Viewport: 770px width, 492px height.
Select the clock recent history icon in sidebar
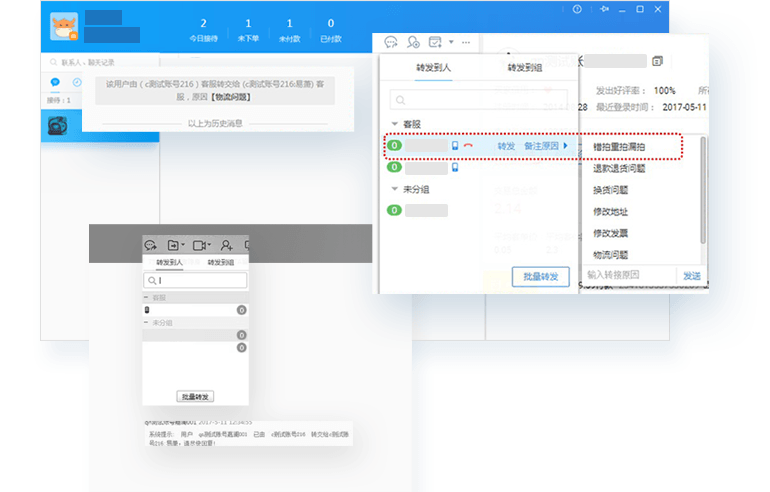coord(77,82)
